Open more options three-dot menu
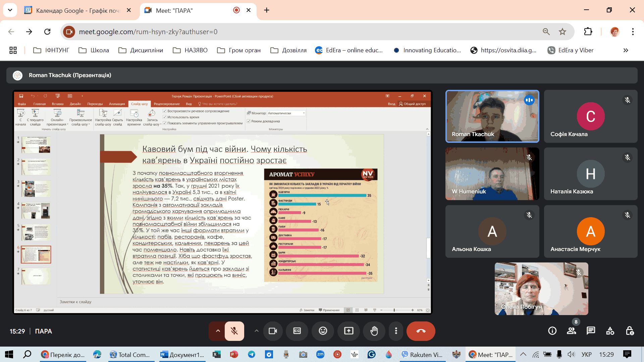644x362 pixels. [x=396, y=331]
